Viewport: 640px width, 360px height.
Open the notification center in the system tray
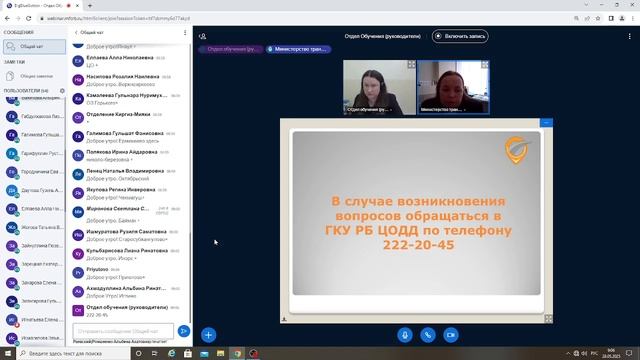[629, 353]
